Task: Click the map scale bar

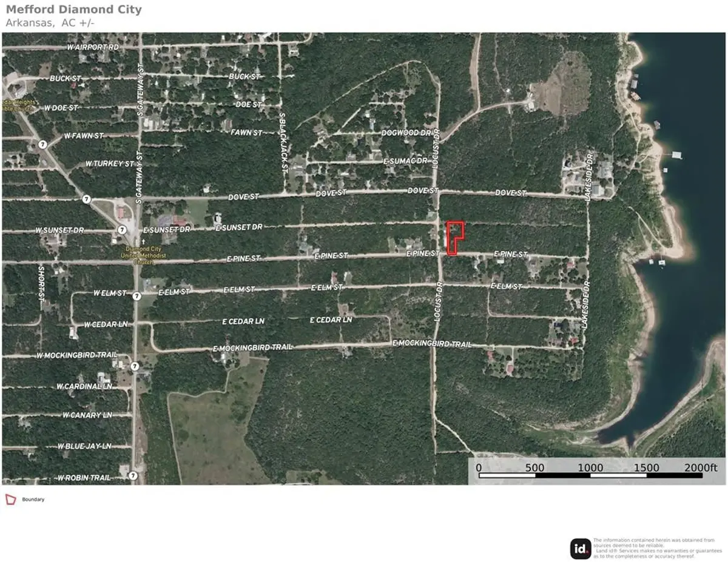Action: coord(598,475)
